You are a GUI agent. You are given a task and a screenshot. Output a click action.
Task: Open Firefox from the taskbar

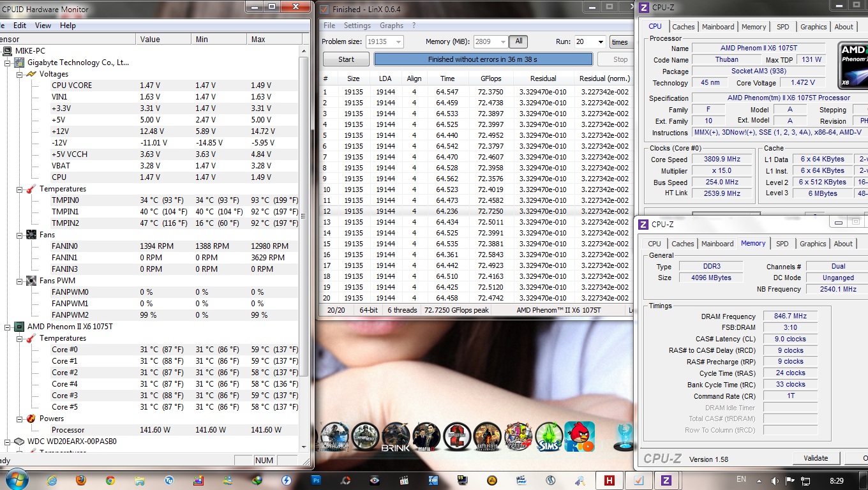81,480
